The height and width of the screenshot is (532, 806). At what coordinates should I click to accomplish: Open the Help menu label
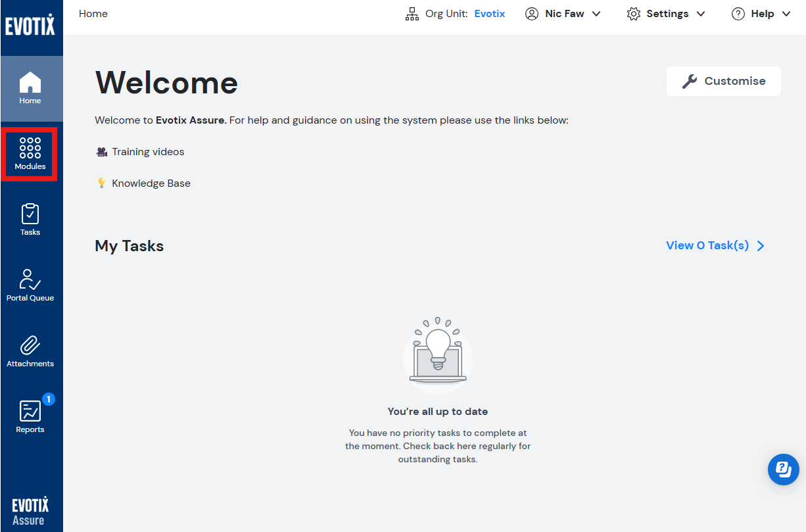point(763,14)
